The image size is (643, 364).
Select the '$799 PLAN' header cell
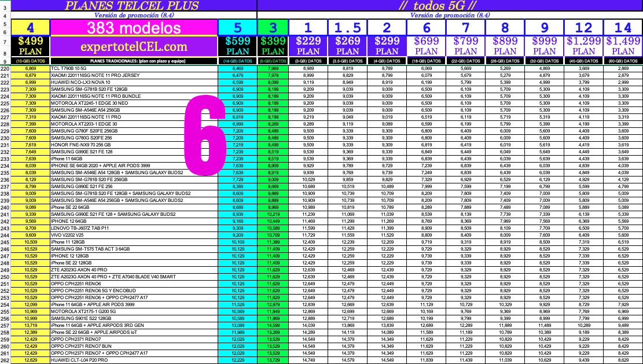(x=466, y=47)
